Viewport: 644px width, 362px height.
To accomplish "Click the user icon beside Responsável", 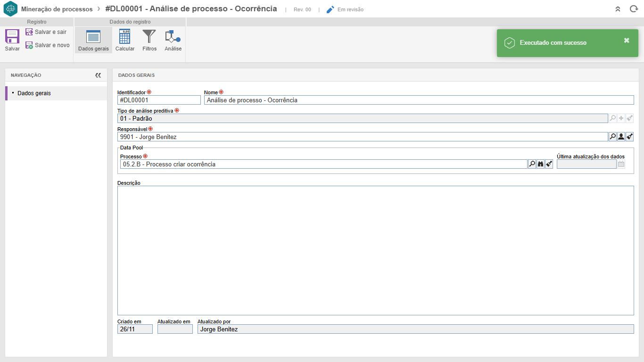I will [x=621, y=137].
